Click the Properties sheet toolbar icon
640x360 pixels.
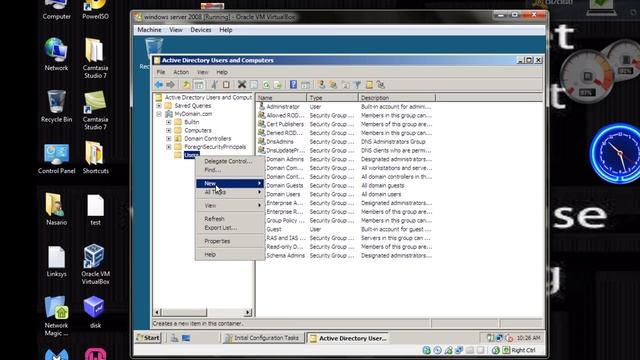pyautogui.click(x=254, y=84)
